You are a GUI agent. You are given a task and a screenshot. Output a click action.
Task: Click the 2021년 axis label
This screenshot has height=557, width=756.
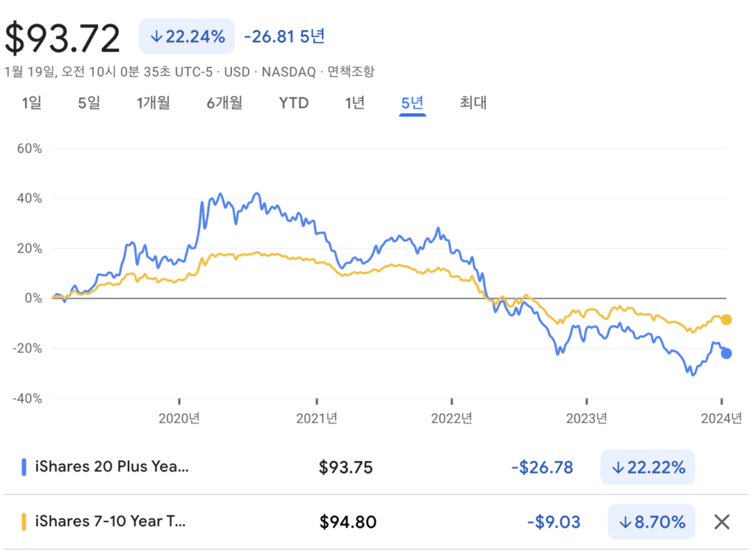click(316, 418)
